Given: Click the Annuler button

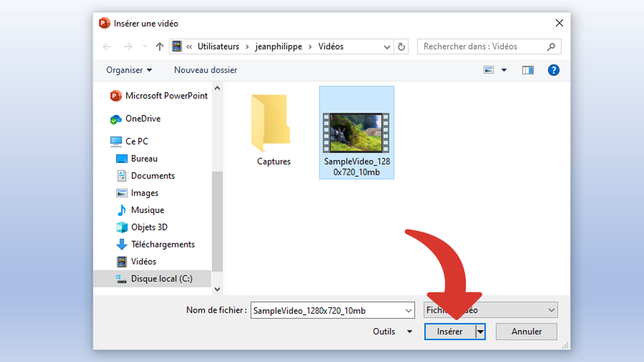Looking at the screenshot, I should 526,331.
